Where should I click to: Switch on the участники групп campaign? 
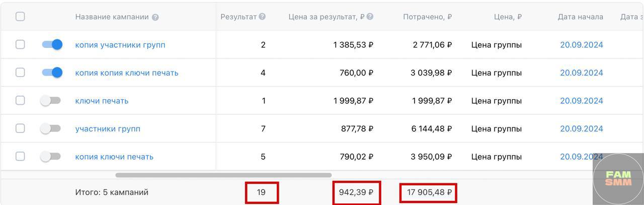point(51,128)
